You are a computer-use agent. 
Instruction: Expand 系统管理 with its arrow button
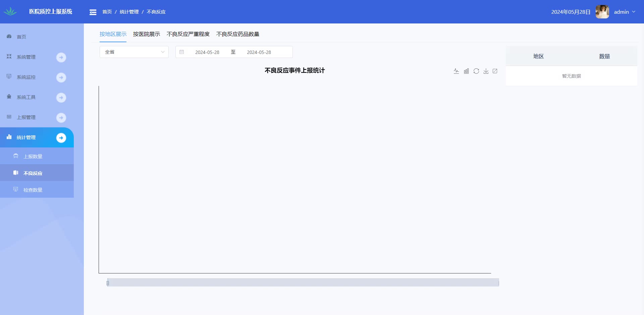coord(61,57)
